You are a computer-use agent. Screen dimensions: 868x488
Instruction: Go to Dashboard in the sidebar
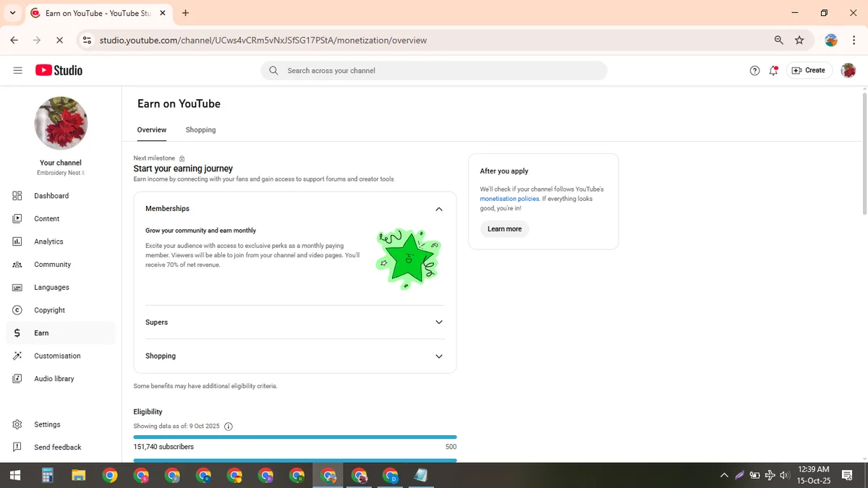60,196
